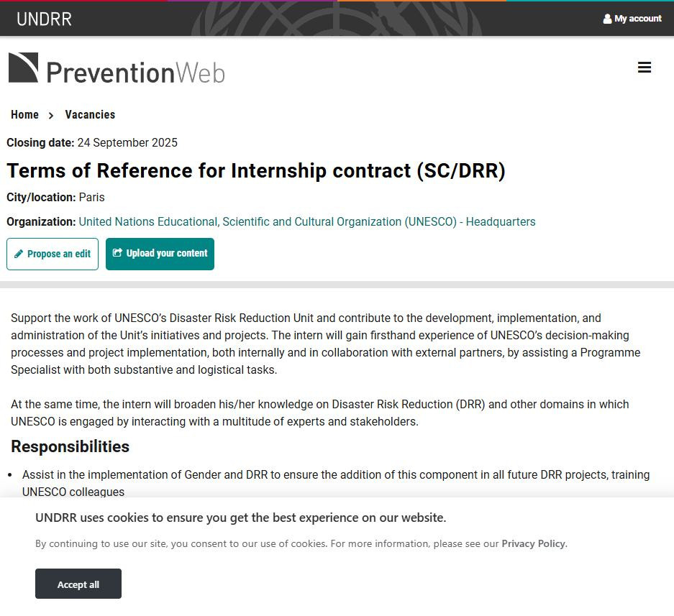Click the user icon beside My account
This screenshot has height=616, width=674.
click(607, 19)
